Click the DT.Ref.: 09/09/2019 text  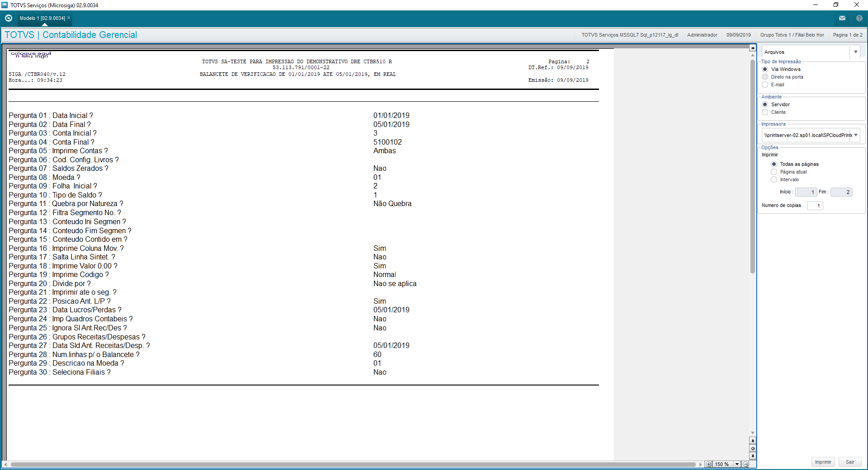tap(558, 67)
